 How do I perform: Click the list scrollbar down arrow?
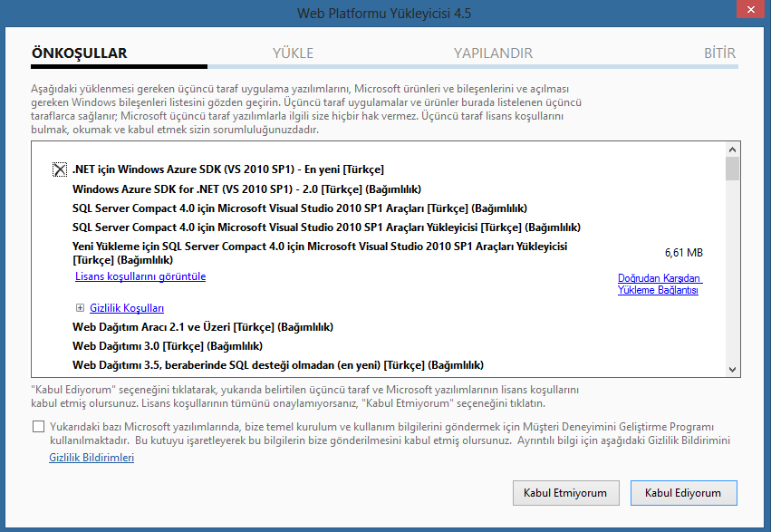click(x=732, y=369)
